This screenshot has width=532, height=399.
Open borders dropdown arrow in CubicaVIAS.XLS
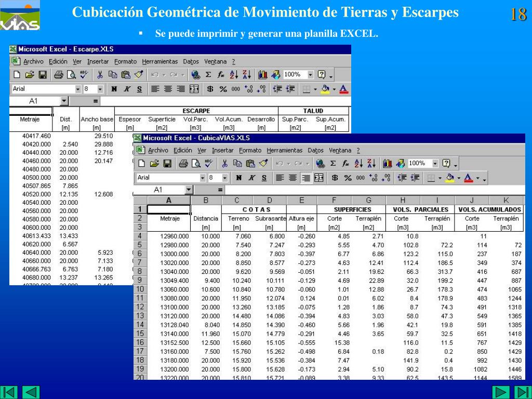440,178
